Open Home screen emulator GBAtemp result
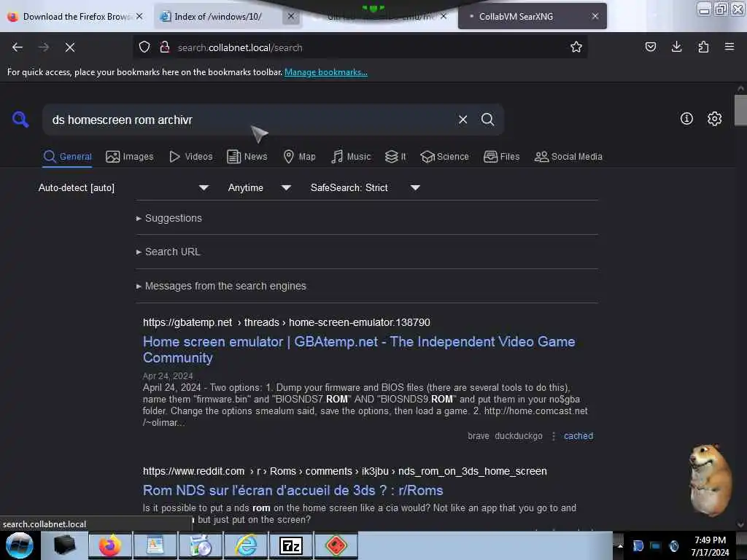The height and width of the screenshot is (560, 747). pos(359,349)
